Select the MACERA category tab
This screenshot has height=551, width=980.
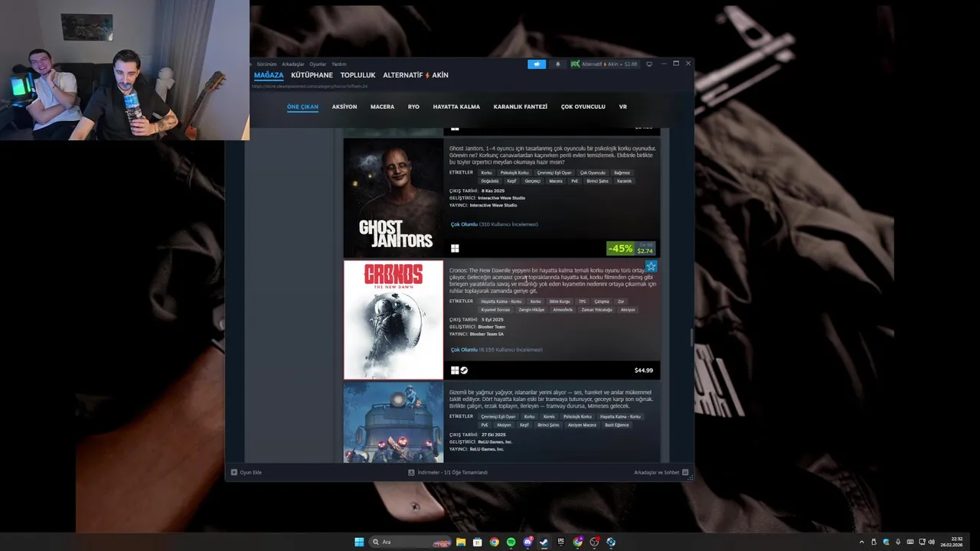point(382,106)
